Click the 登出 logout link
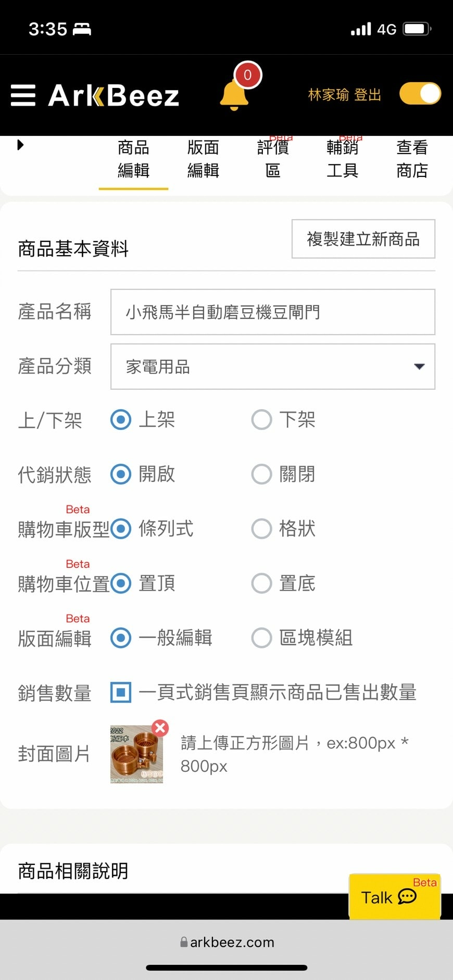The width and height of the screenshot is (453, 980). pyautogui.click(x=368, y=95)
